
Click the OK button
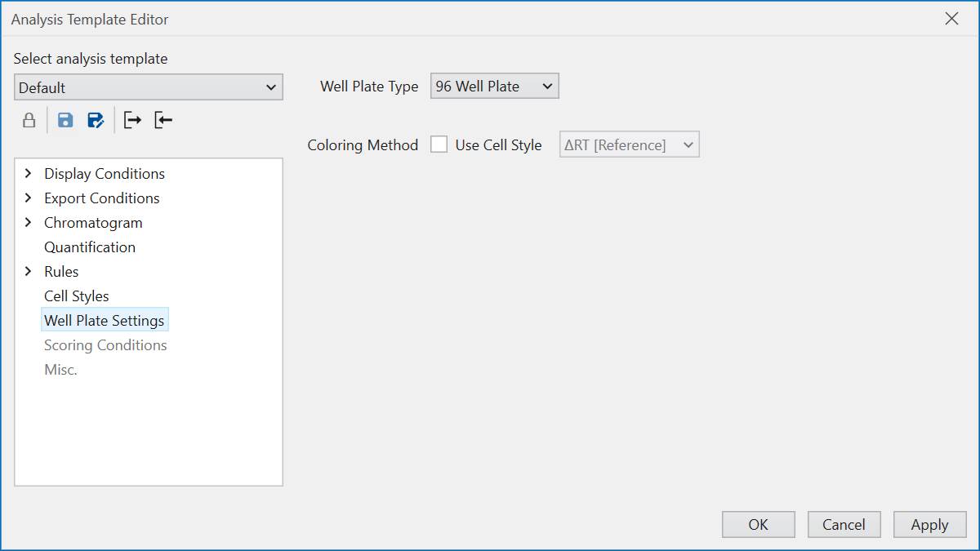click(x=758, y=525)
